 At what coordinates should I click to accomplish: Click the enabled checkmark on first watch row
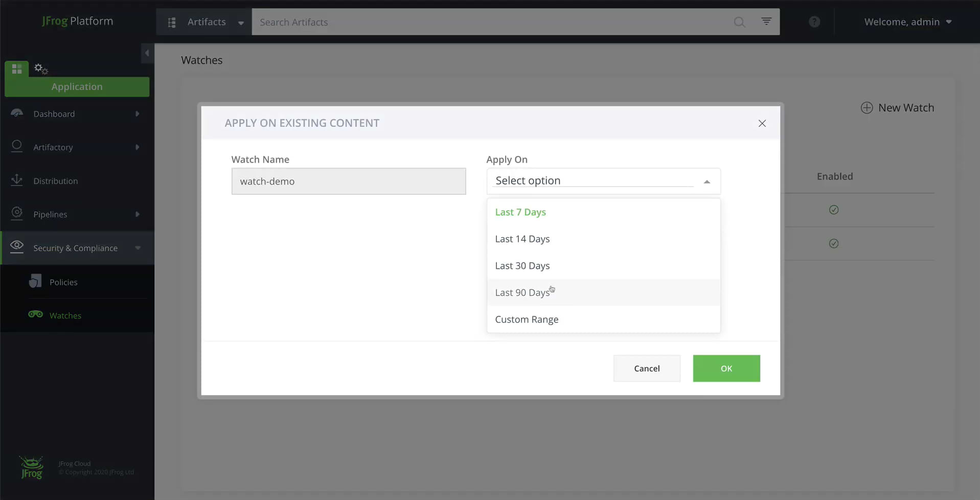pyautogui.click(x=834, y=210)
